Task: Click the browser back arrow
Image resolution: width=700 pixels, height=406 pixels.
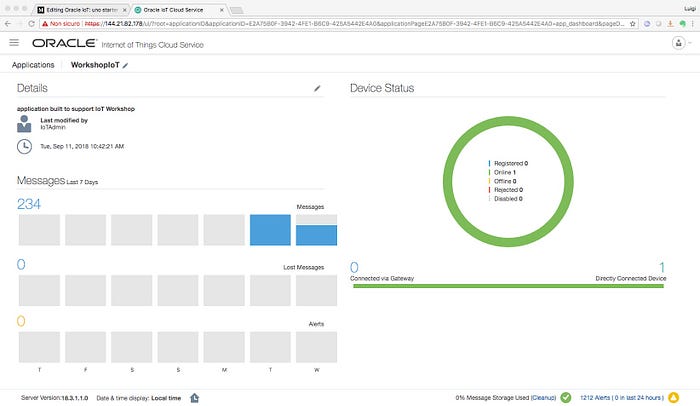Action: pos(8,24)
